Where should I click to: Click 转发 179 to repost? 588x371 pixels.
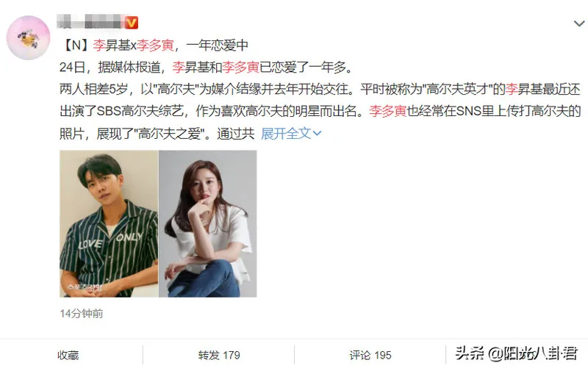pyautogui.click(x=219, y=355)
